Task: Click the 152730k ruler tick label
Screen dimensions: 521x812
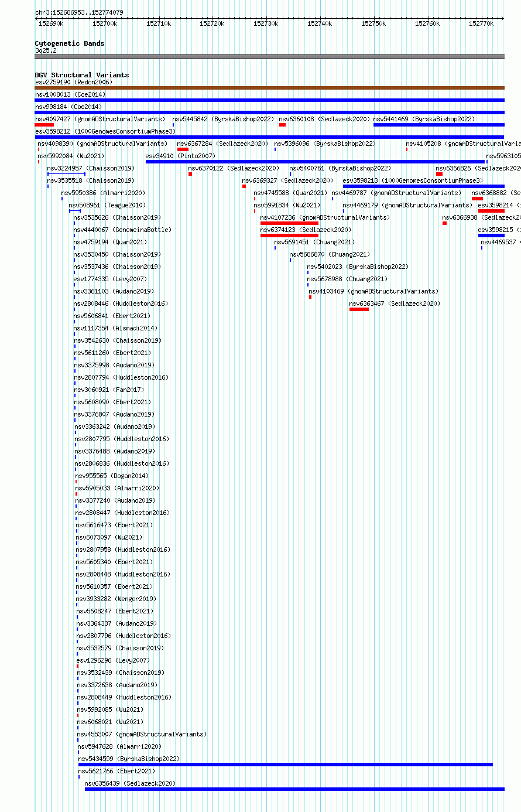Action: [266, 23]
